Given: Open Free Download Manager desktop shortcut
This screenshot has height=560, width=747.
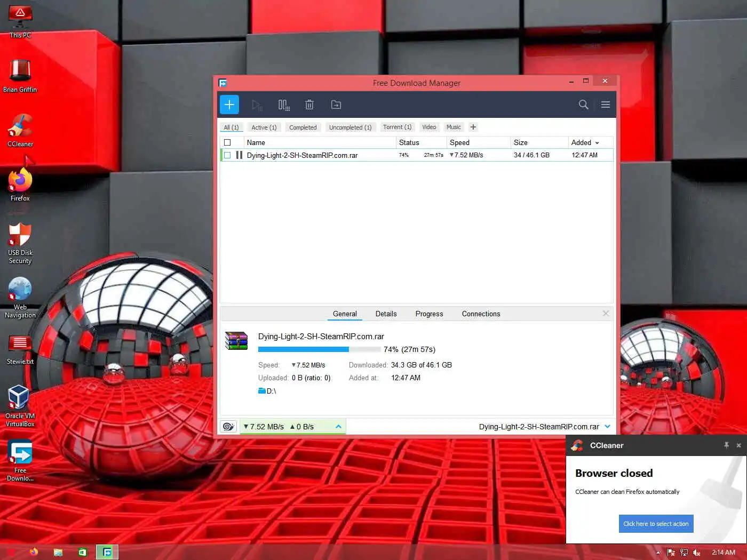Looking at the screenshot, I should (x=20, y=460).
